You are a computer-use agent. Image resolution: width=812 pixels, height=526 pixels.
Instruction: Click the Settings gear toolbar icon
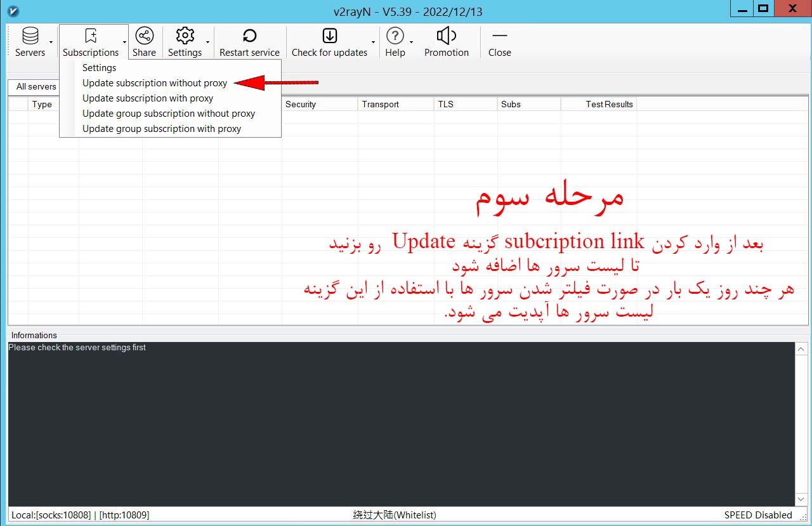(185, 36)
